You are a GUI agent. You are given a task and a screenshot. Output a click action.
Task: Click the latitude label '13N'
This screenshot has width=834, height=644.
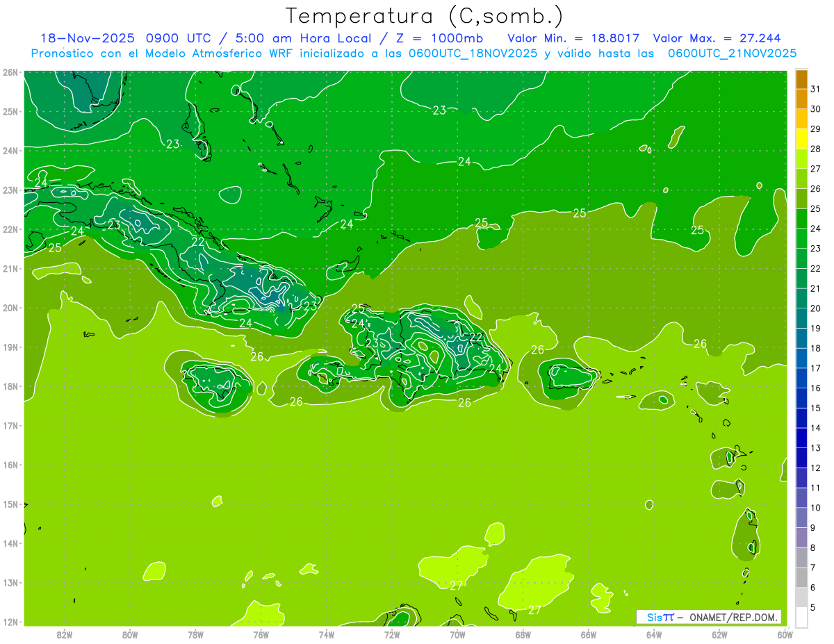coord(10,582)
